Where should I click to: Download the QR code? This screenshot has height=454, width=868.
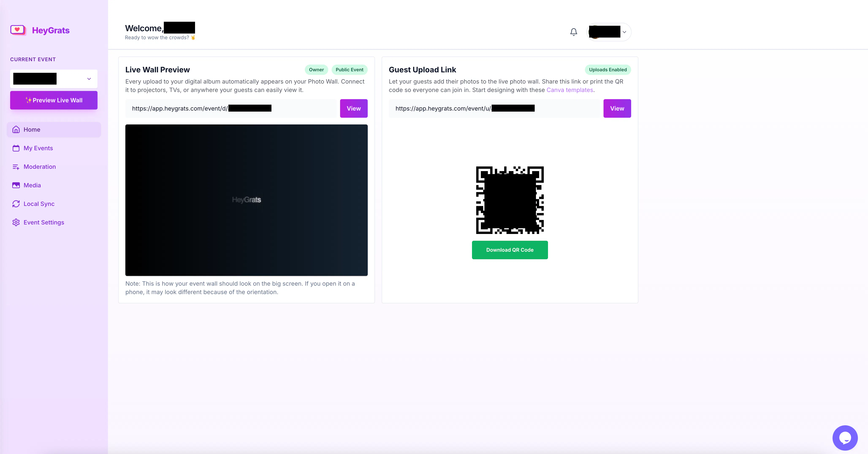point(510,250)
